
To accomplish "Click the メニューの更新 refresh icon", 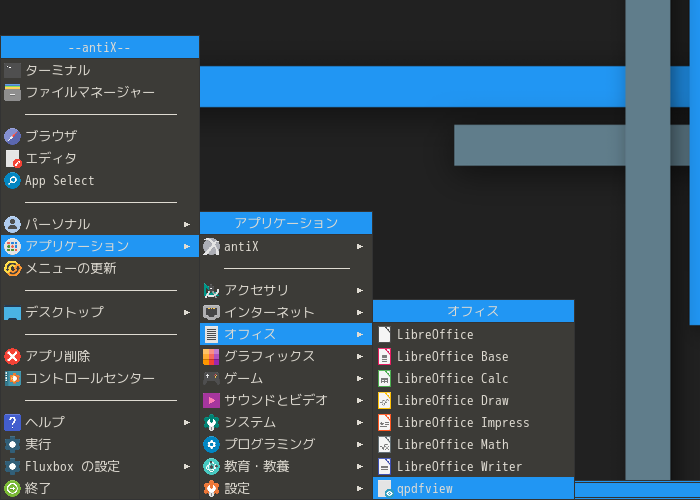I will pos(12,268).
